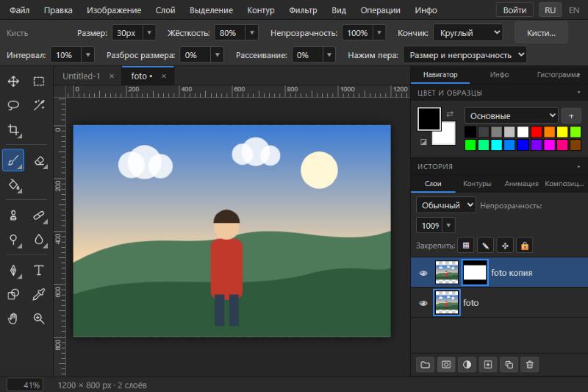Open the Нажим пера dropdown

point(465,54)
